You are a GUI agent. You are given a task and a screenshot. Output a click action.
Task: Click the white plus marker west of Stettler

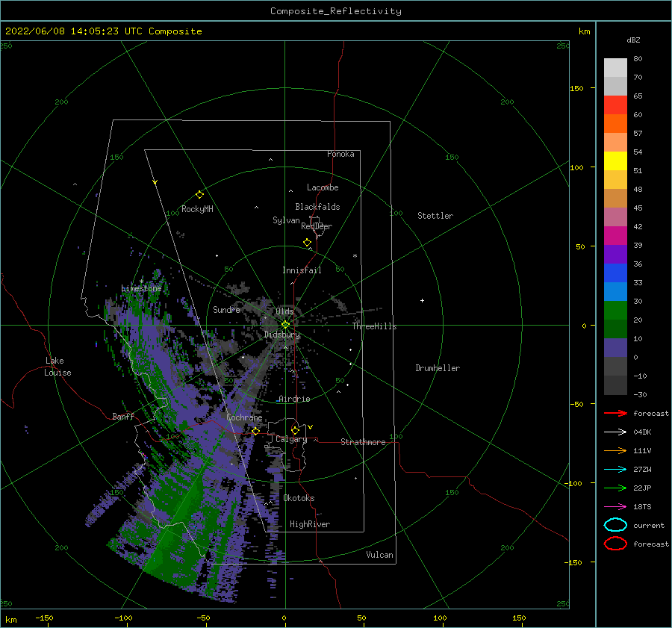tap(422, 300)
